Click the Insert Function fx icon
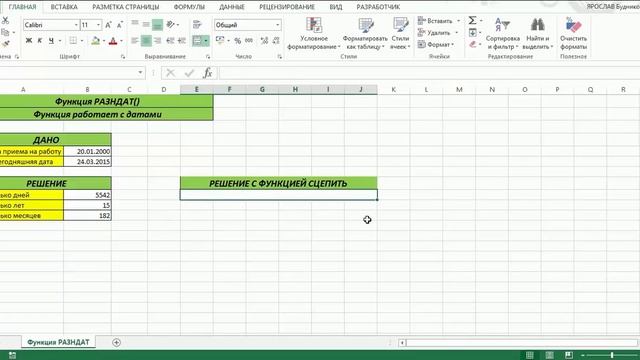The height and width of the screenshot is (360, 640). click(207, 73)
